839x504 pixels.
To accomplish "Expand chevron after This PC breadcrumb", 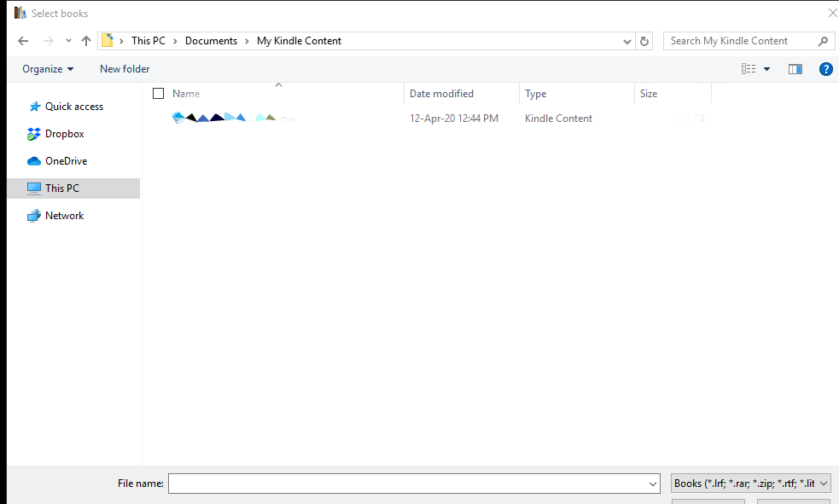I will pos(175,41).
